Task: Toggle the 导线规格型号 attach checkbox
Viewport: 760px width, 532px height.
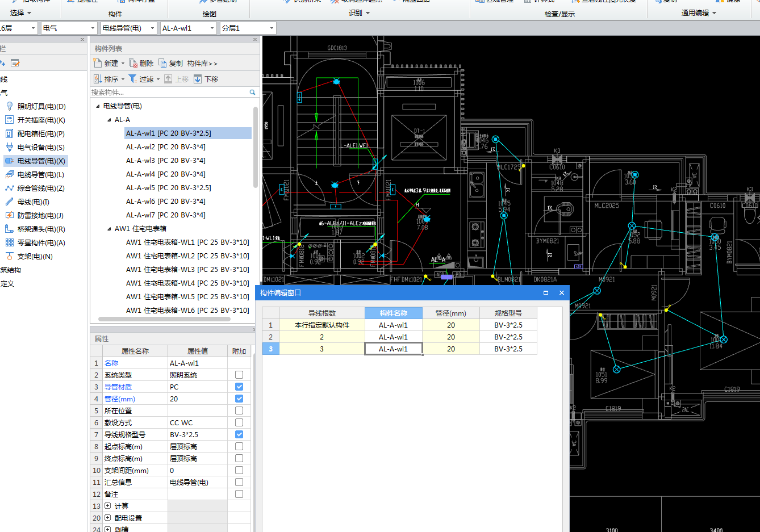Action: click(x=239, y=434)
